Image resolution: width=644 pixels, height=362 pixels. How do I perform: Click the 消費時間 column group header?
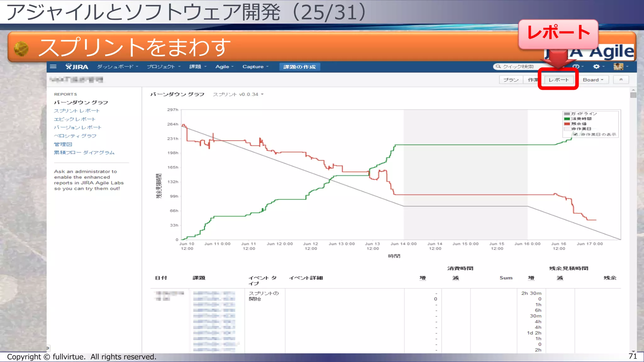click(x=460, y=268)
